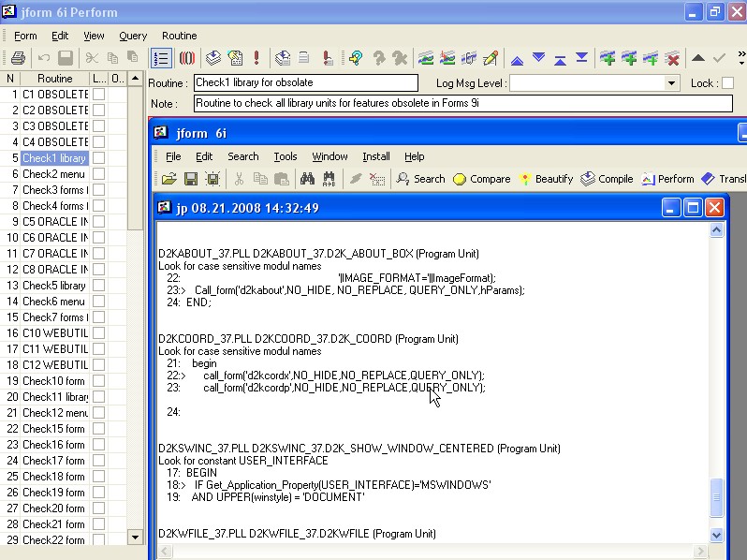The height and width of the screenshot is (560, 747).
Task: Toggle checkbox for C5 ORACLE routine
Action: (98, 222)
